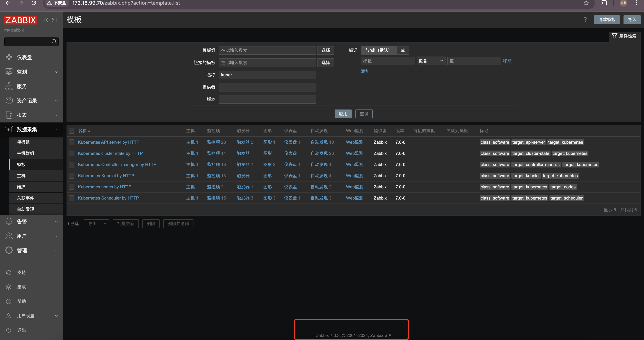Click the 创建模板 button
Viewport: 644px width, 340px height.
tap(607, 19)
